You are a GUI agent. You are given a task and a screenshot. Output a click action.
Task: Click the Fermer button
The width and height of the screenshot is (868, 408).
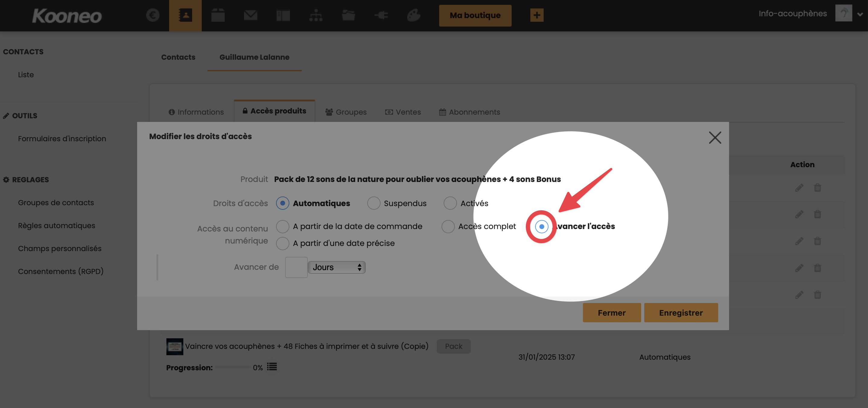612,313
